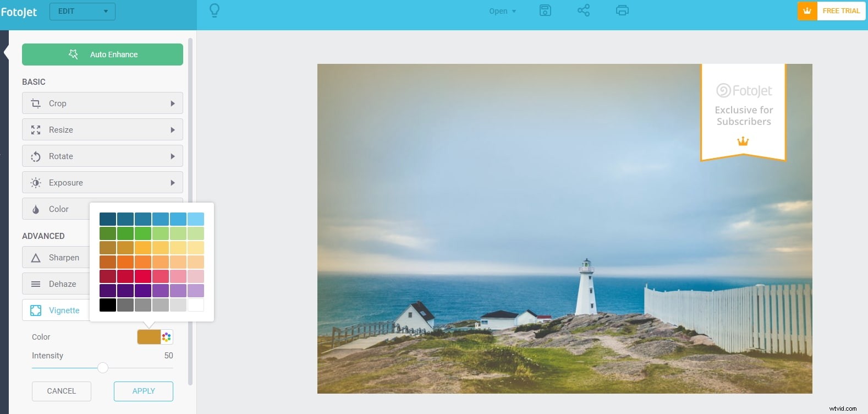Click the edit panel scrollbar
868x414 pixels.
[x=190, y=211]
